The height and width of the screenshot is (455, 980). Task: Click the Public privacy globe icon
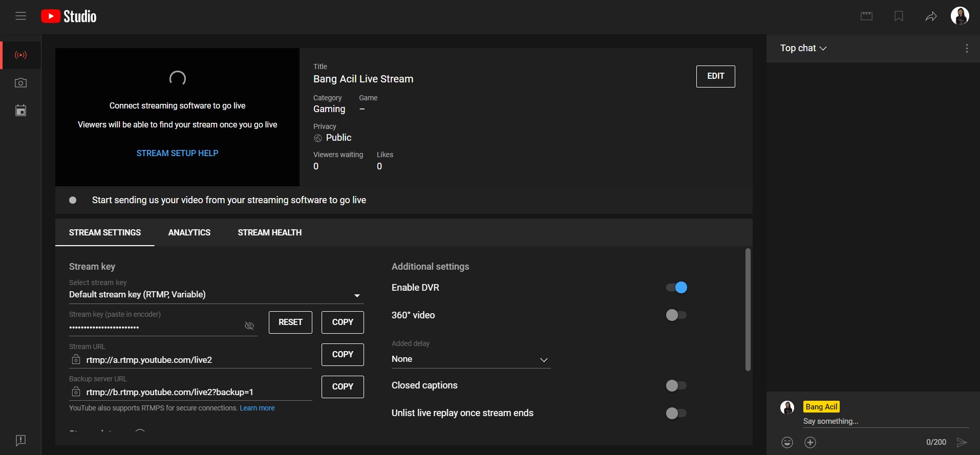coord(318,138)
